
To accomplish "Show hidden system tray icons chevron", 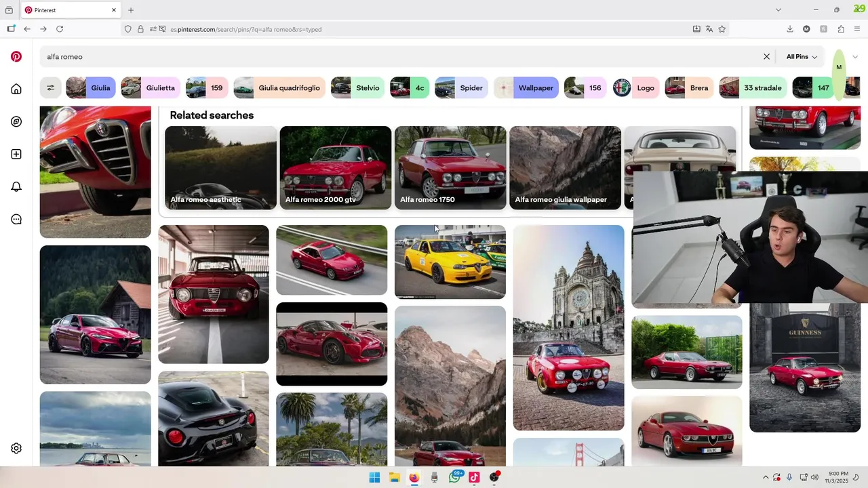I will pos(766,477).
